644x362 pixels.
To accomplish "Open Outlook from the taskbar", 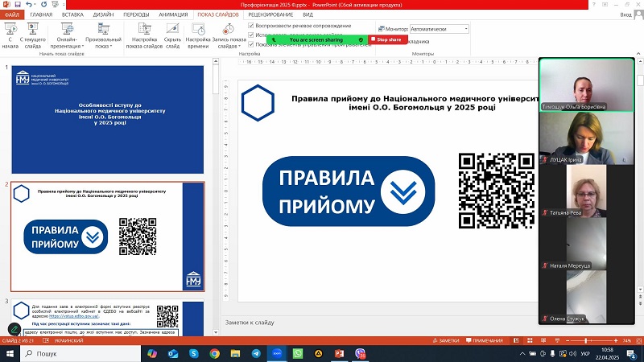I will 173,353.
